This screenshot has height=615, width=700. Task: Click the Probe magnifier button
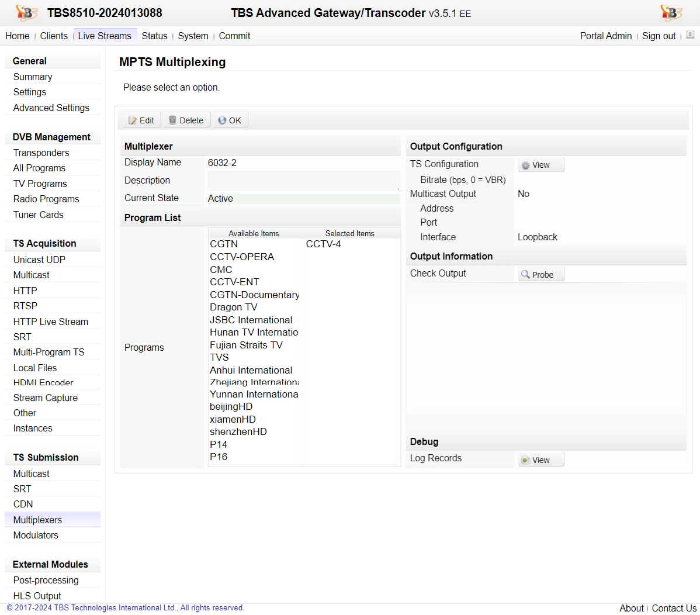tap(540, 274)
